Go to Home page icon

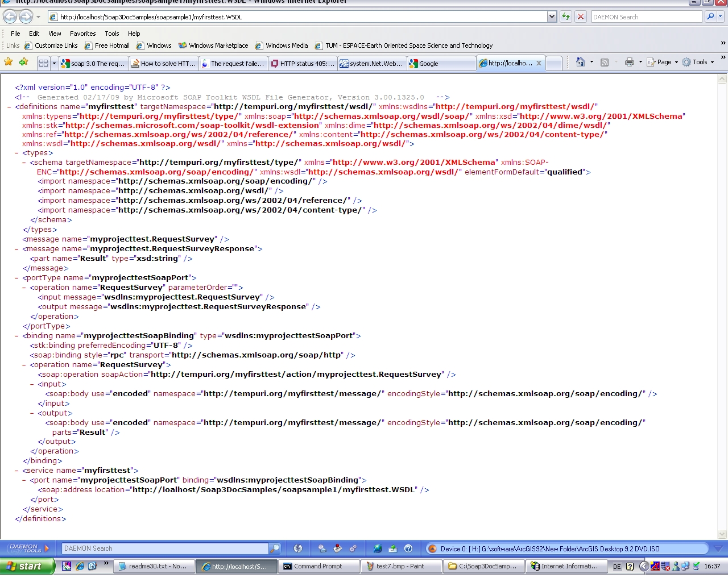pos(581,62)
